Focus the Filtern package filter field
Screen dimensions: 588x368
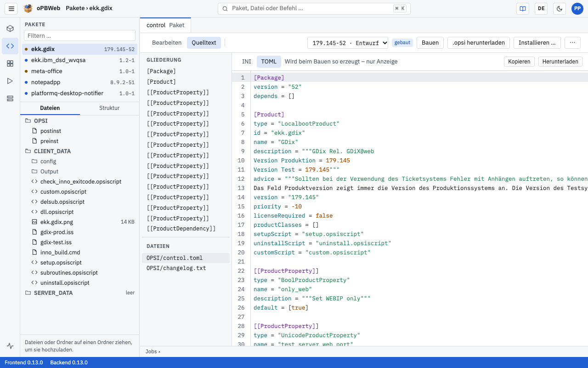[x=79, y=35]
